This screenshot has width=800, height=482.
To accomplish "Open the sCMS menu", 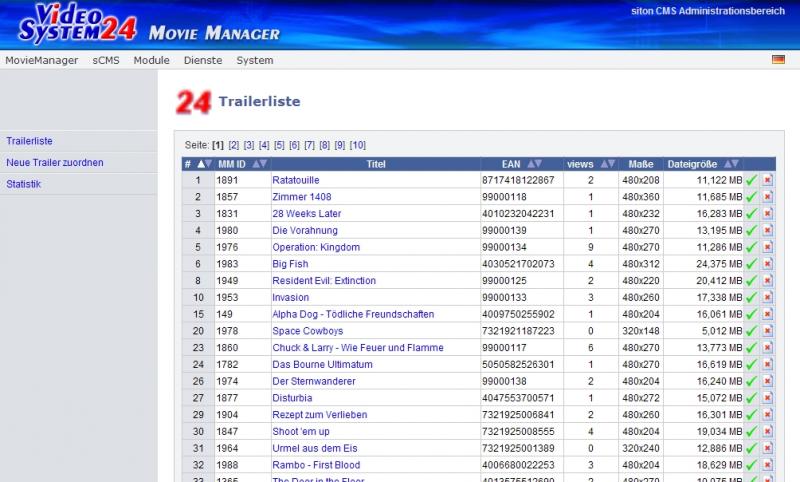I will (x=106, y=60).
